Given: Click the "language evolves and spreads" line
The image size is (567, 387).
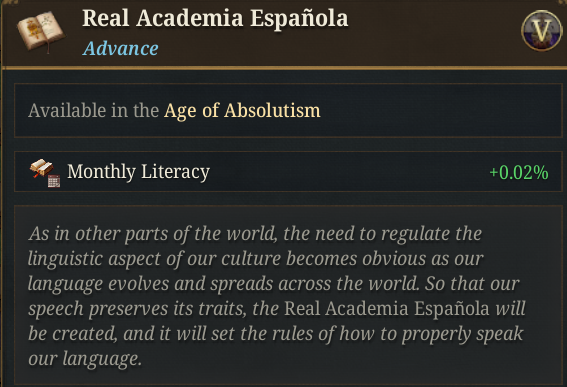Looking at the screenshot, I should click(x=274, y=284).
